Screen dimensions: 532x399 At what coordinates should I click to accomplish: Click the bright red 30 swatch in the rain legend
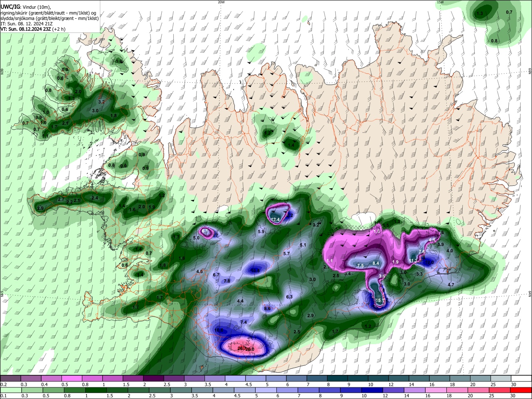click(522, 390)
